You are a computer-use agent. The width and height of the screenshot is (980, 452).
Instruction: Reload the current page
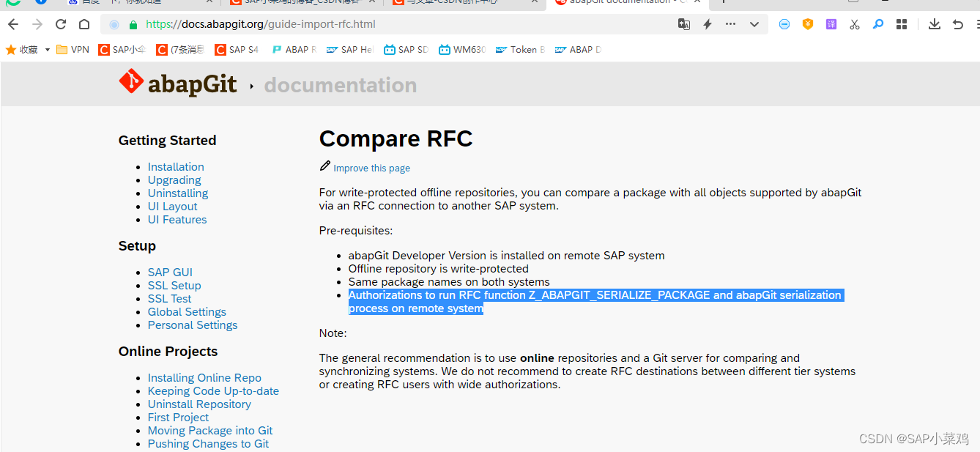tap(61, 24)
